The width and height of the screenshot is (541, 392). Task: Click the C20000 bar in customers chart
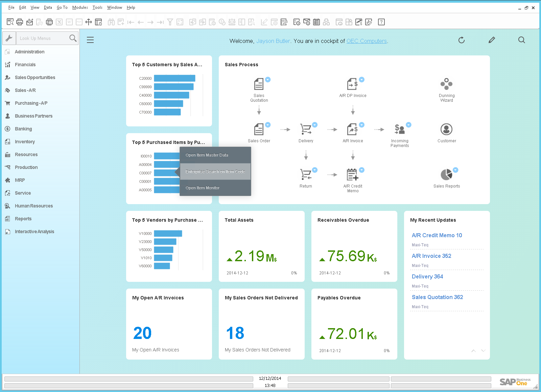click(174, 78)
